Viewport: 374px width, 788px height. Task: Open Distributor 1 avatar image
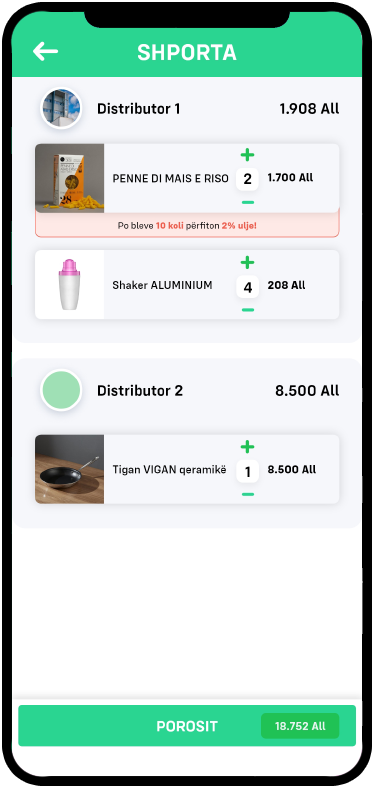[x=61, y=109]
